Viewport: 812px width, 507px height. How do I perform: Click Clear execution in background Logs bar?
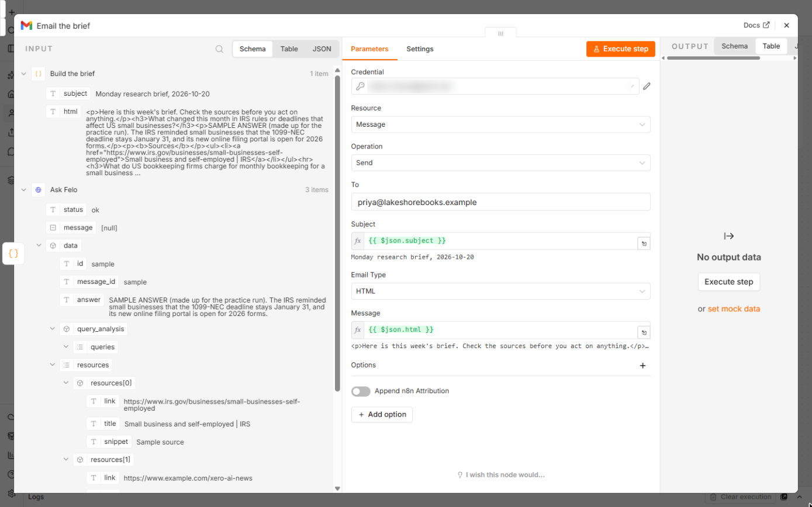(x=740, y=497)
